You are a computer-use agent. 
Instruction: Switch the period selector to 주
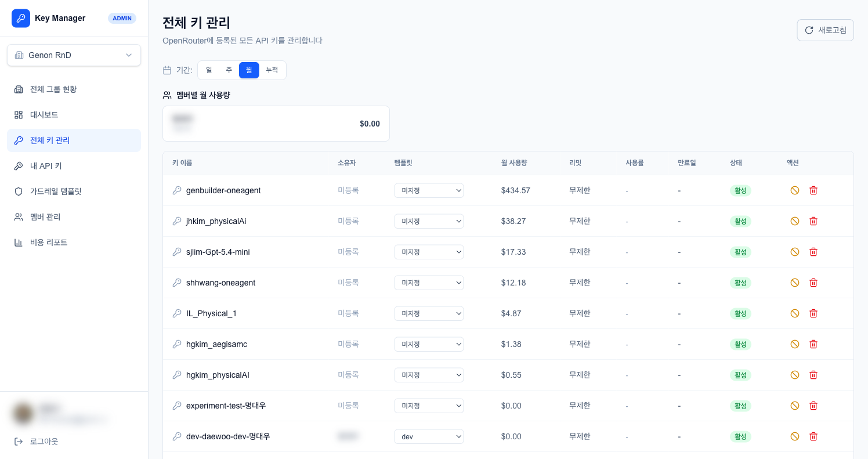[229, 70]
